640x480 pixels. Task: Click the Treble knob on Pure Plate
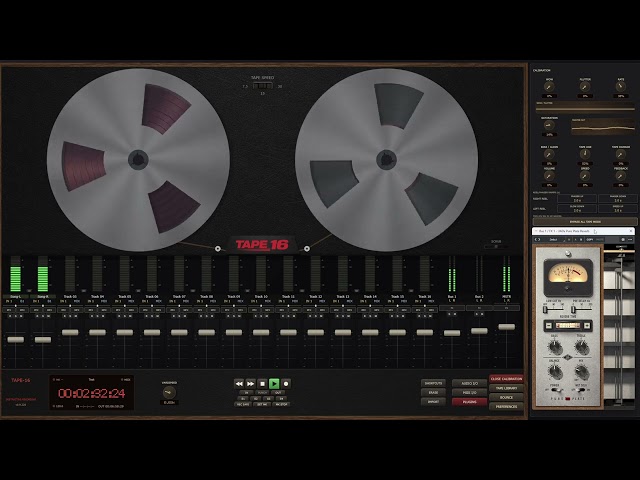click(581, 347)
